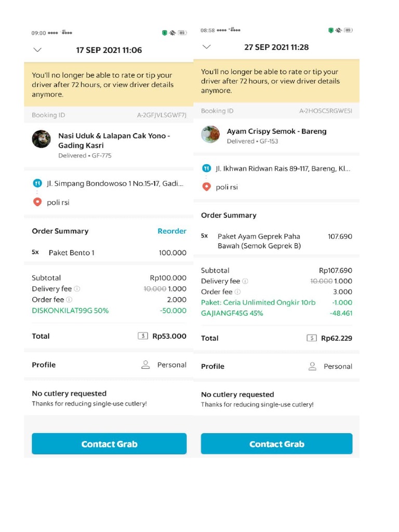Tap Booking ID A-2GFJVLSGWF7J

[x=161, y=115]
